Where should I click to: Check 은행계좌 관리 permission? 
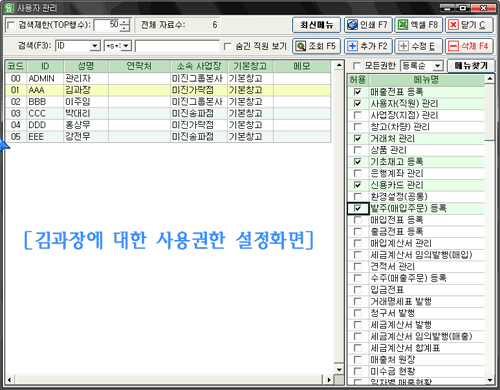[x=358, y=173]
